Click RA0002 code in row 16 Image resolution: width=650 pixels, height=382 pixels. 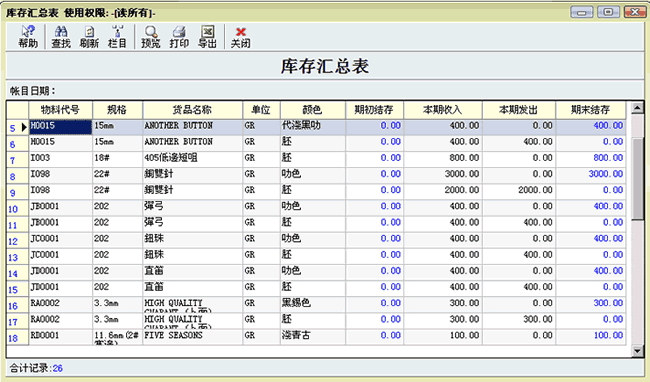point(60,305)
